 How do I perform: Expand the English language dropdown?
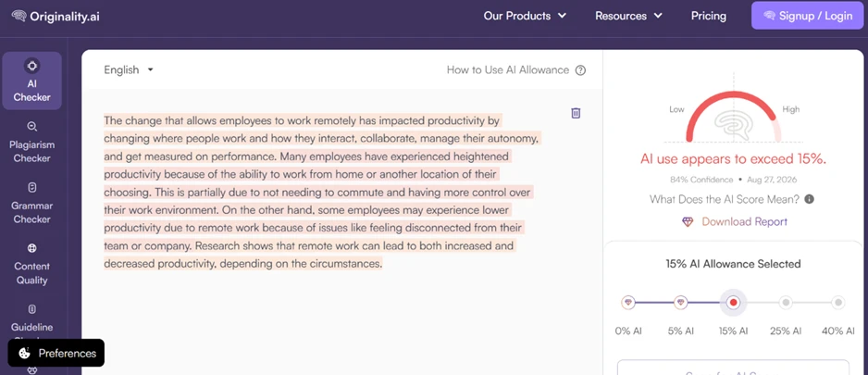point(129,69)
